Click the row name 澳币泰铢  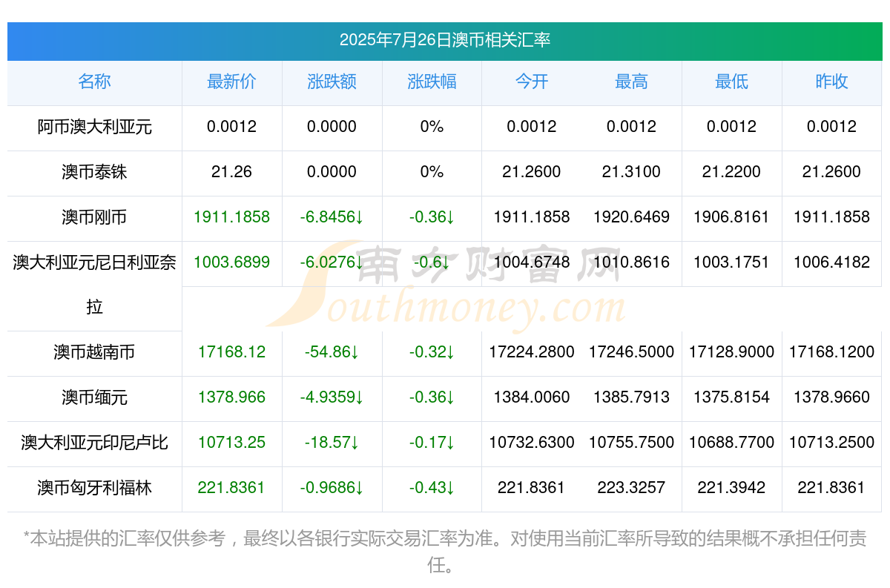click(x=94, y=172)
